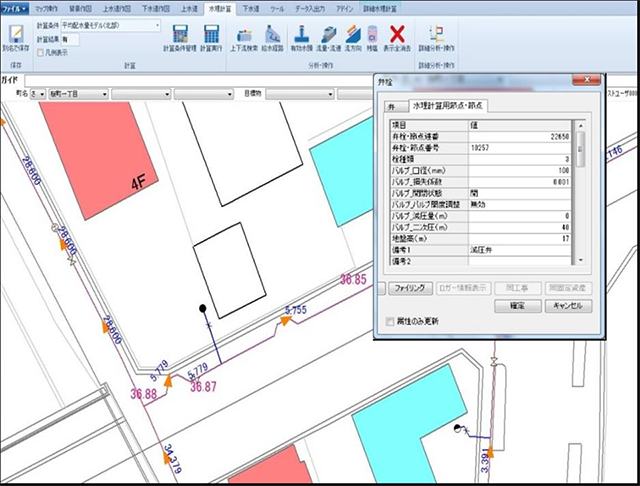Toggle the 凡例表示 checkbox
Viewport: 640px width, 486px height.
click(x=39, y=51)
